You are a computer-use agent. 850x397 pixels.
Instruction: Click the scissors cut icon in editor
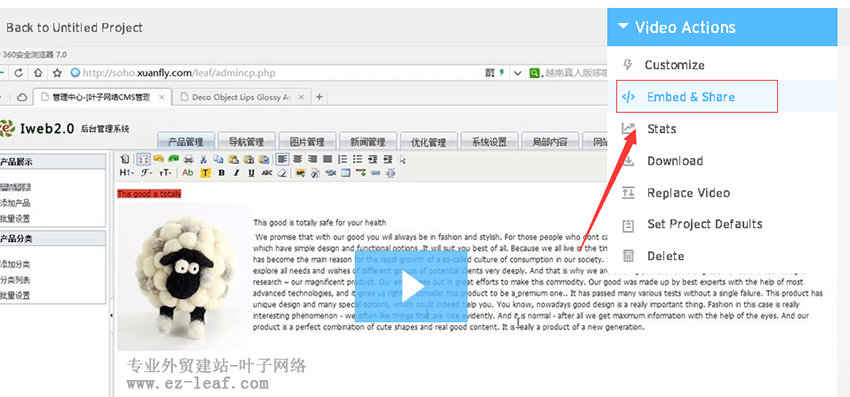tap(203, 159)
